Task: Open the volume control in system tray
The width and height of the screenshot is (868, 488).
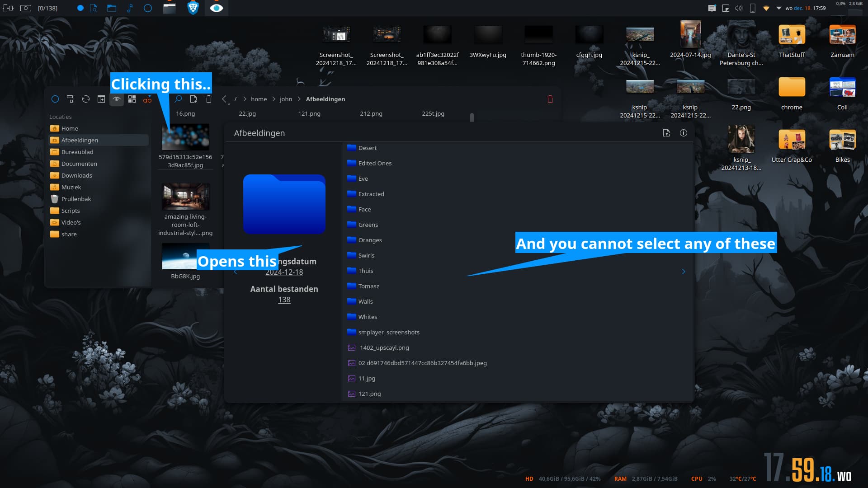Action: pos(739,8)
